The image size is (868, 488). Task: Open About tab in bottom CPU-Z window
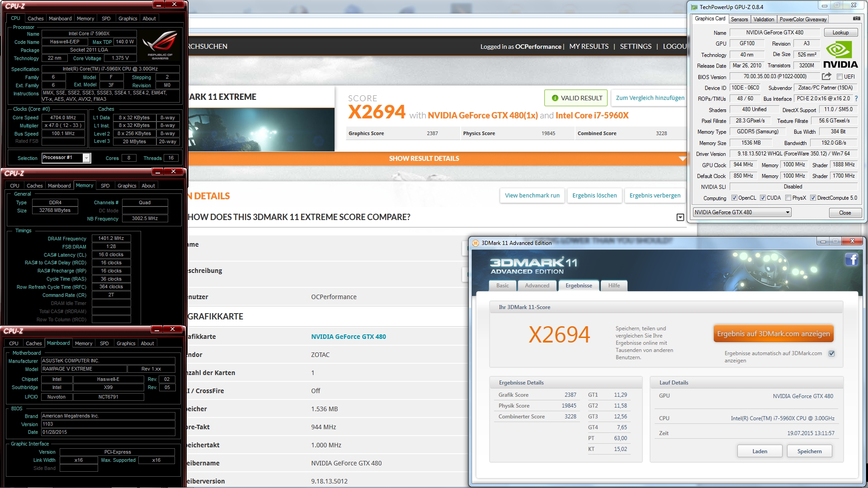(147, 343)
